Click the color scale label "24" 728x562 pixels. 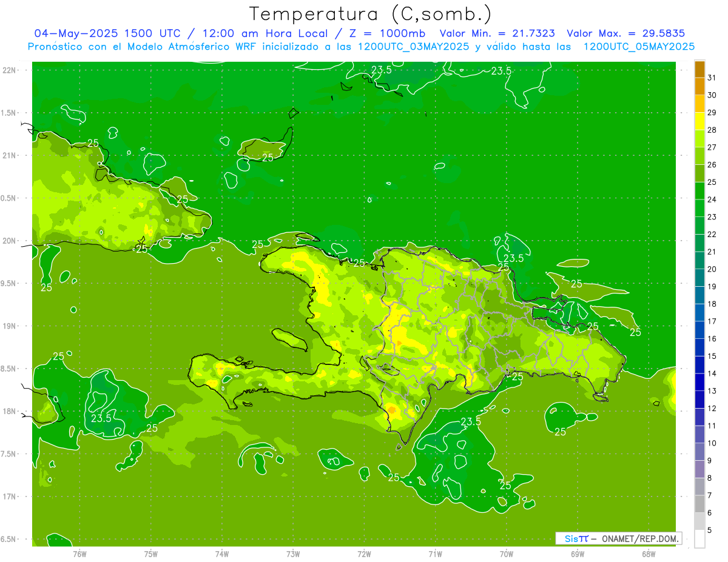712,199
